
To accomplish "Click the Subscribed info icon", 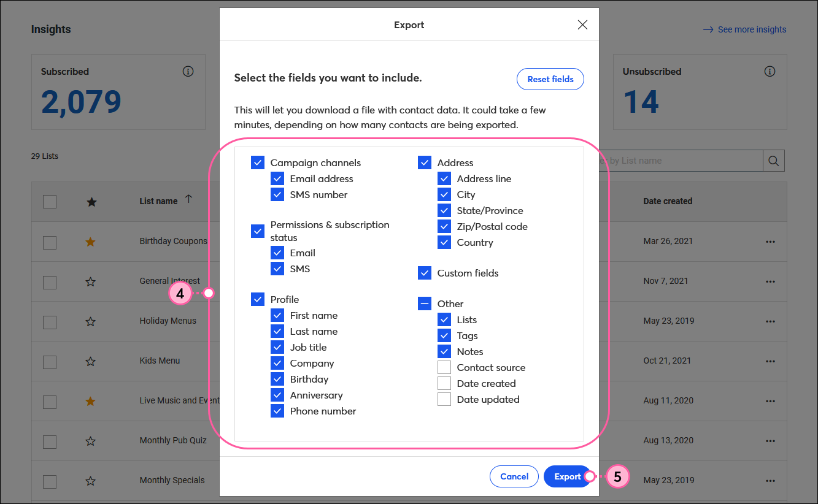I will tap(188, 72).
